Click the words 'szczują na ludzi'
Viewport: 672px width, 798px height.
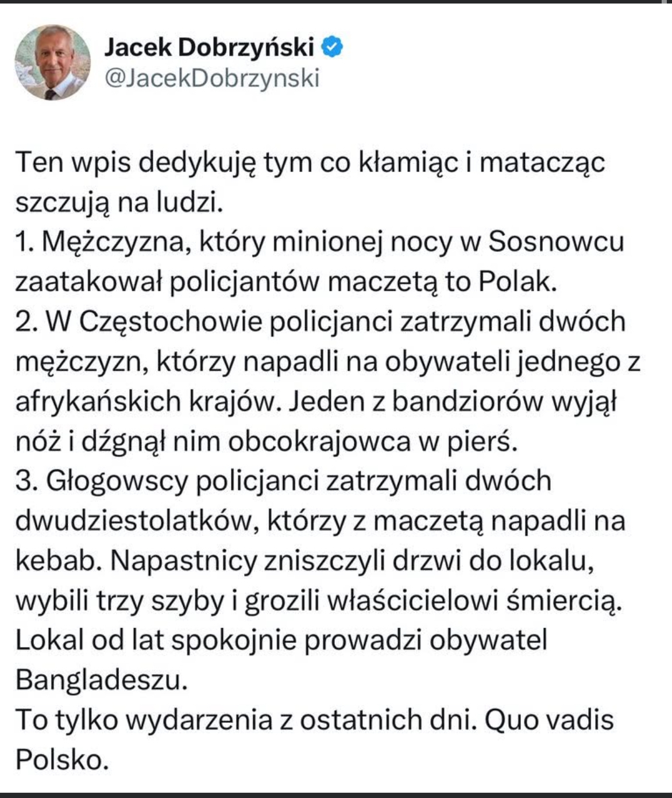coord(118,202)
